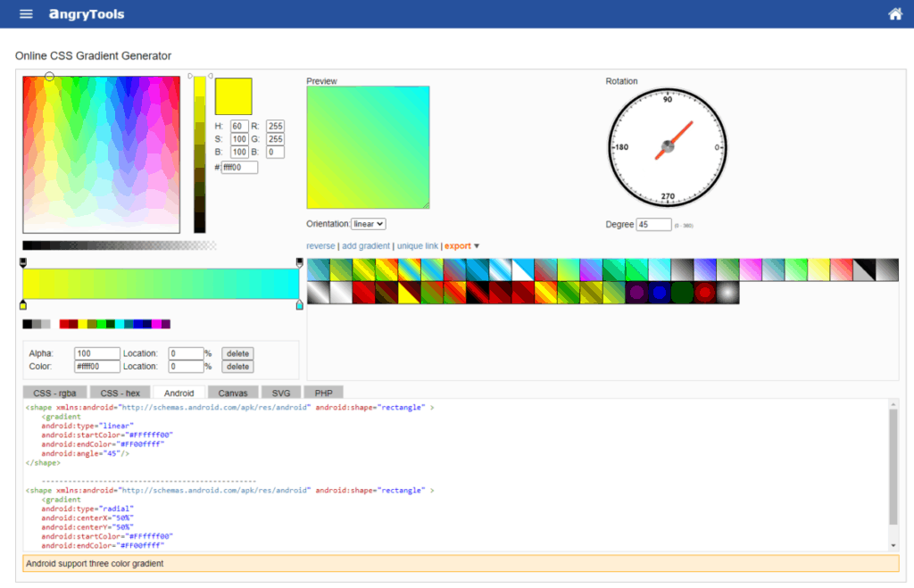Viewport: 914px width, 588px height.
Task: Switch to the SVG tab
Action: 281,393
